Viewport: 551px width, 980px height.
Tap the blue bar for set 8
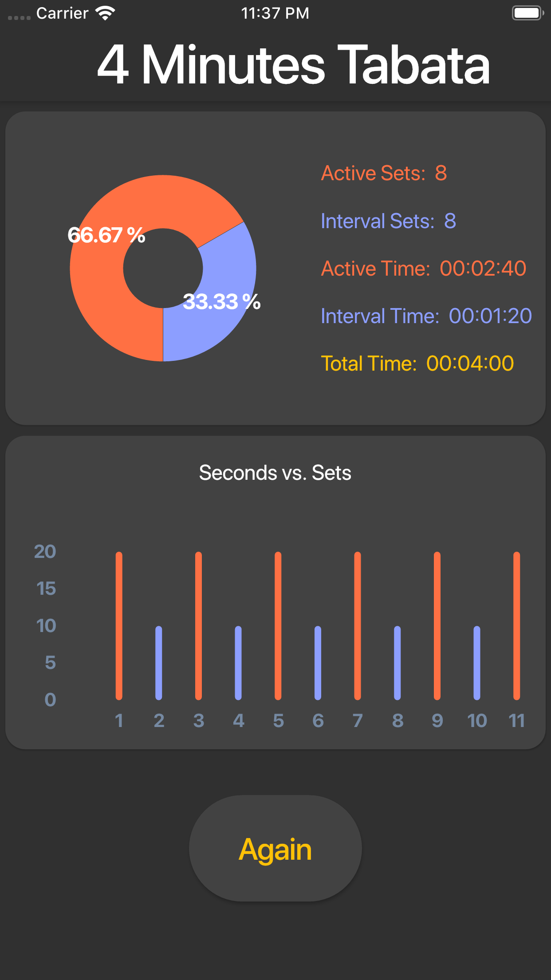[398, 663]
